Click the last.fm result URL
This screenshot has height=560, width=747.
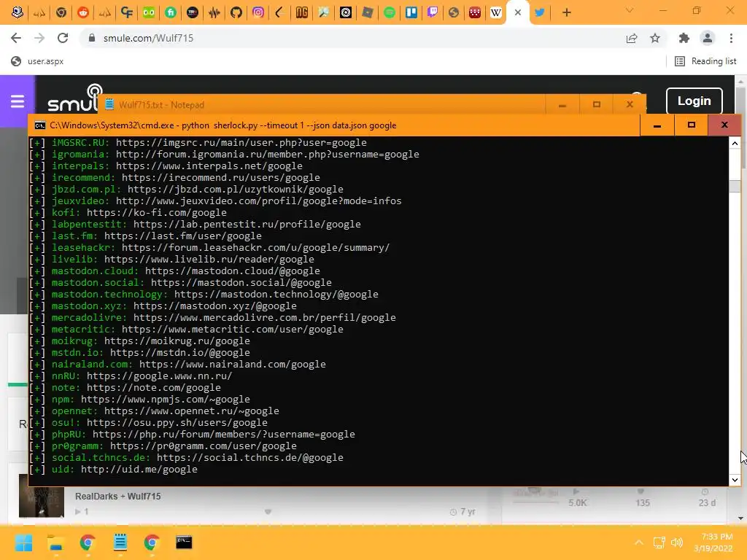tap(183, 236)
